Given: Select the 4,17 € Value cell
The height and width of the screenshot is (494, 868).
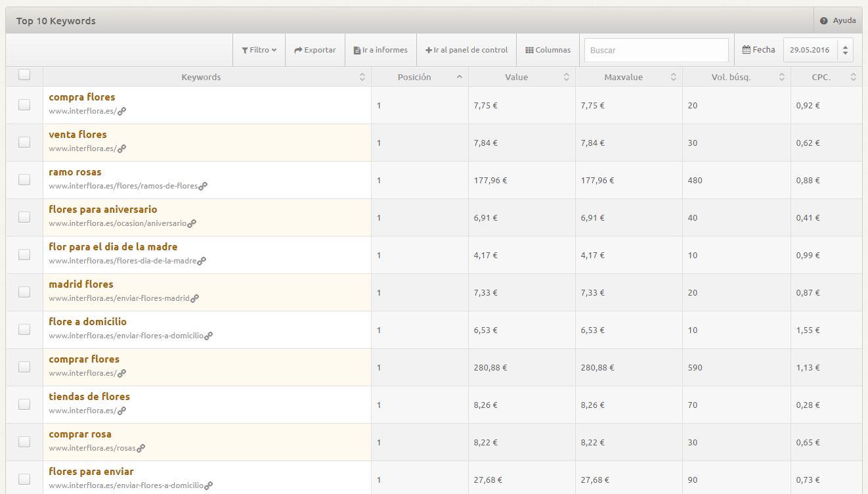Looking at the screenshot, I should coord(522,255).
